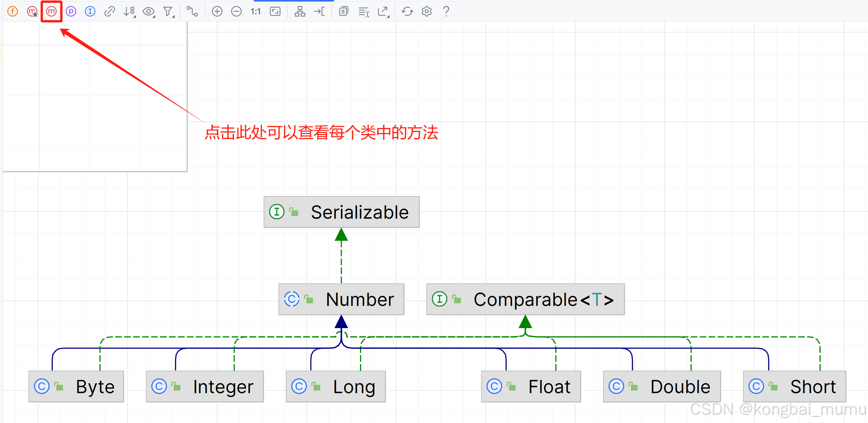Toggle methods visibility in the diagram

tap(51, 11)
